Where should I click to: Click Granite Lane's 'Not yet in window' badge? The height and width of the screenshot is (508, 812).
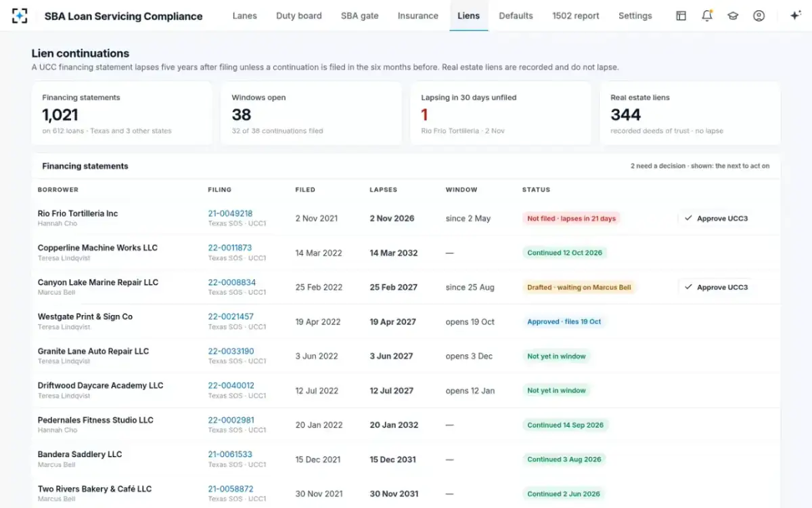pyautogui.click(x=556, y=356)
